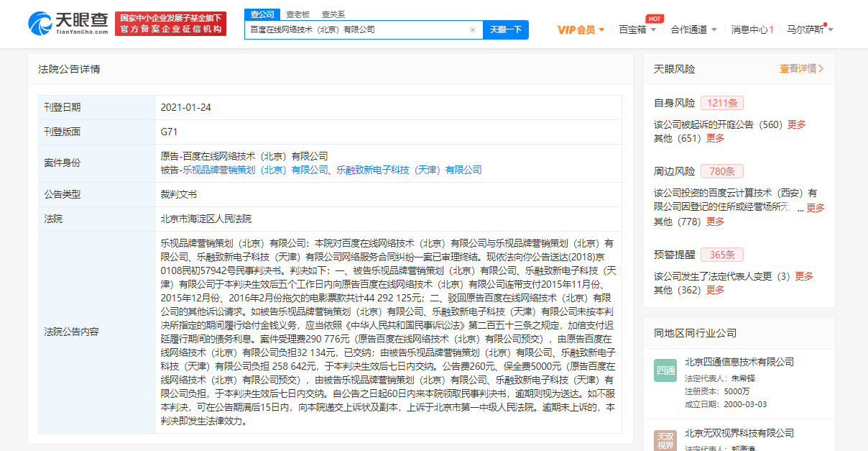Click 更多 next to 其他 (778)
This screenshot has width=868, height=451.
tap(716, 222)
